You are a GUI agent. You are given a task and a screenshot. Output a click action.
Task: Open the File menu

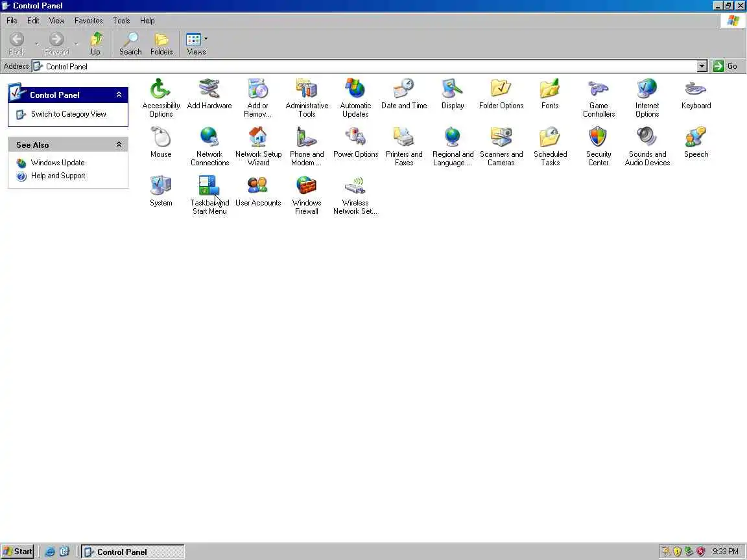pos(12,21)
